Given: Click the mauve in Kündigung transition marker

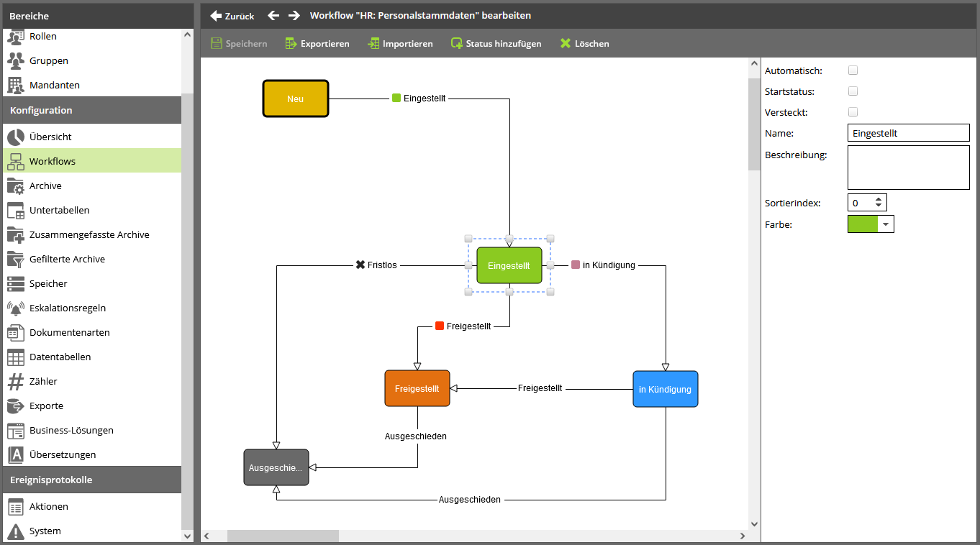Looking at the screenshot, I should pyautogui.click(x=576, y=265).
